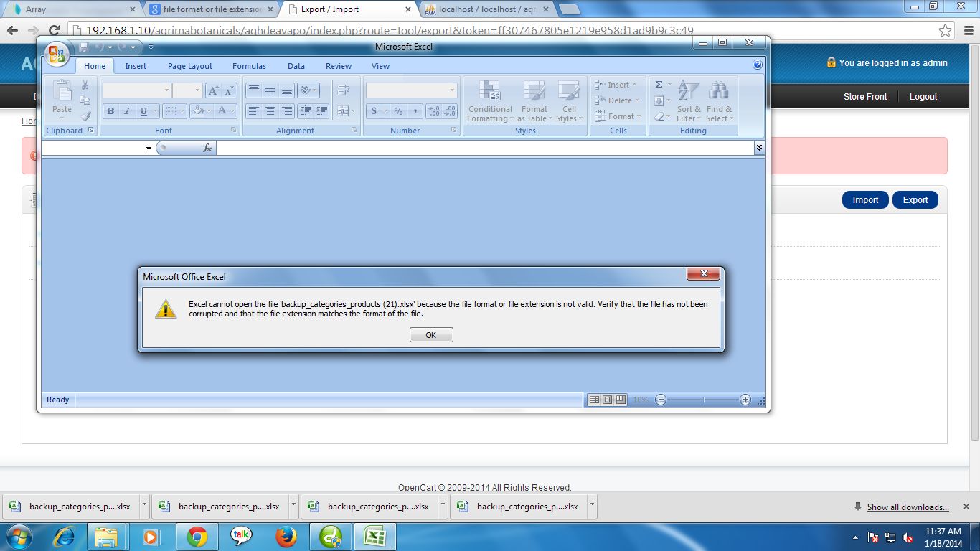Image resolution: width=980 pixels, height=551 pixels.
Task: Open the Insert ribbon tab
Action: pos(136,66)
